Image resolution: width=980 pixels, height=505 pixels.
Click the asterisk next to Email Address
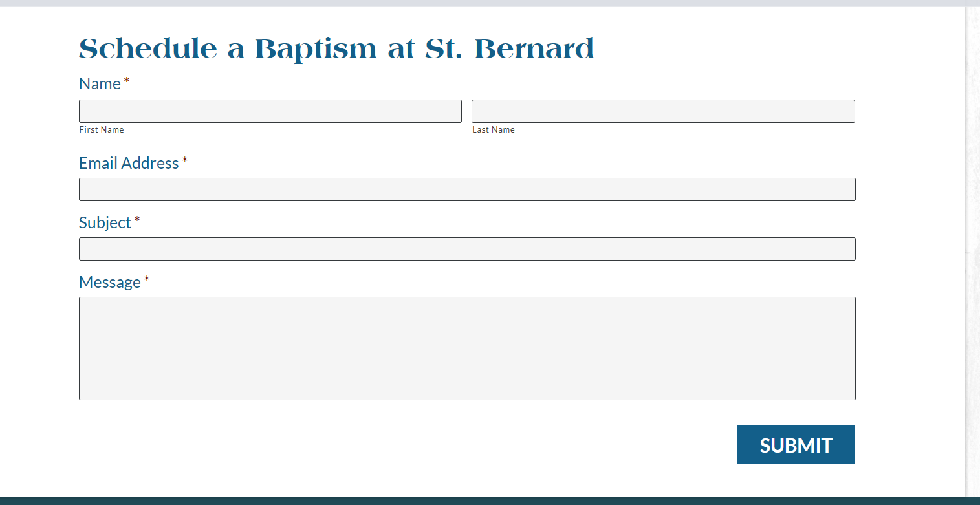click(x=185, y=160)
